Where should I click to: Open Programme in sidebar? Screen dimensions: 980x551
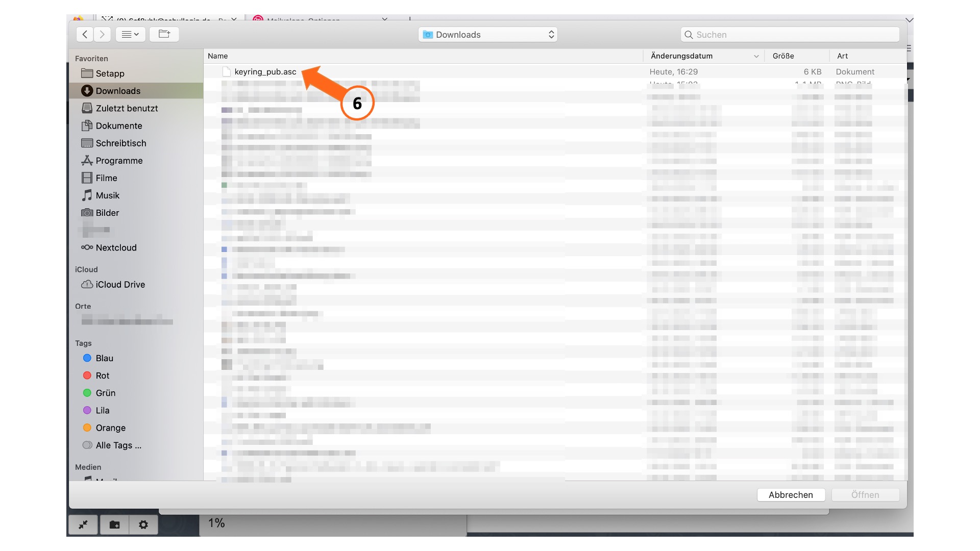click(x=136, y=160)
